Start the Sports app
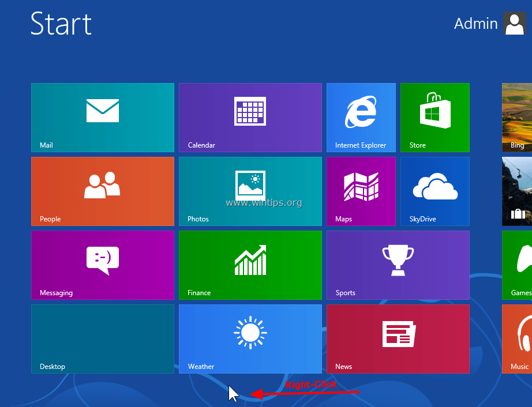Viewport: 532px width, 407px height. point(398,265)
